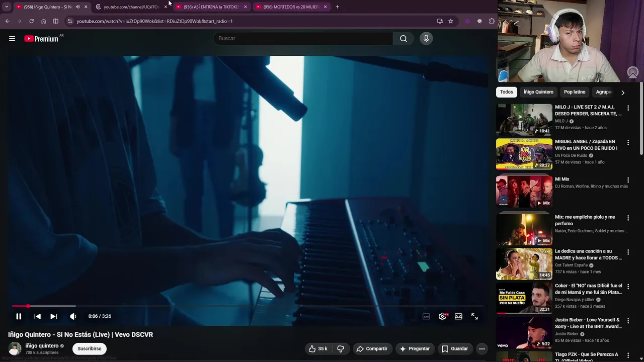Open MIGUEL ANGEL Zapada En Vivo thumbnail
644x362 pixels.
(524, 154)
